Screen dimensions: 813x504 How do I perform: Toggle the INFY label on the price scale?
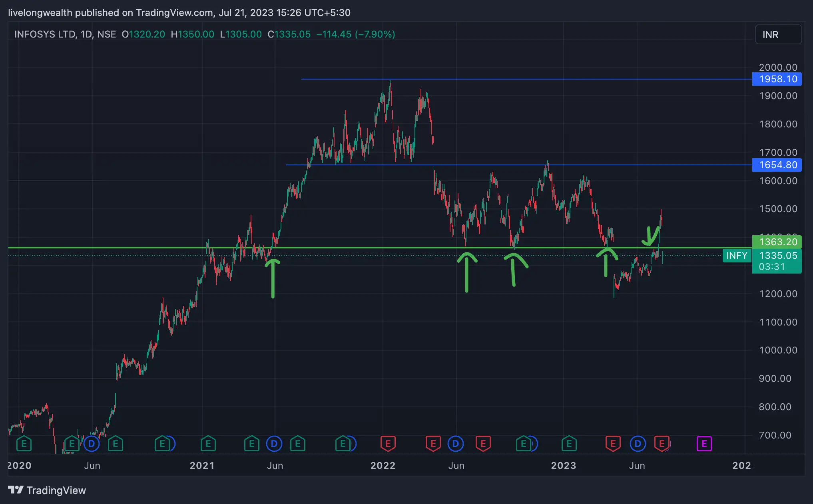coord(737,256)
